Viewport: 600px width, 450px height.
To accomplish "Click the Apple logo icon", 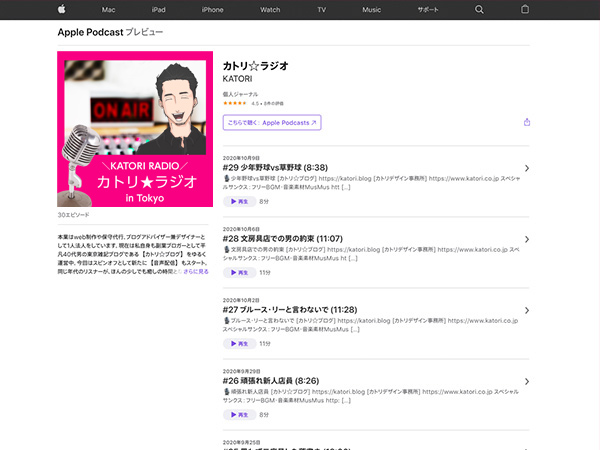I will [x=61, y=9].
